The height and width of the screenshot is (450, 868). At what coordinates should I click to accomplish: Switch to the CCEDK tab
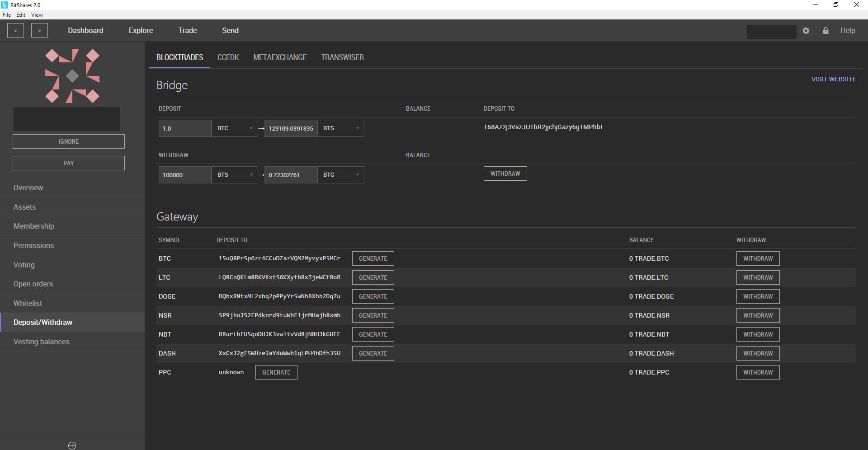pyautogui.click(x=228, y=57)
